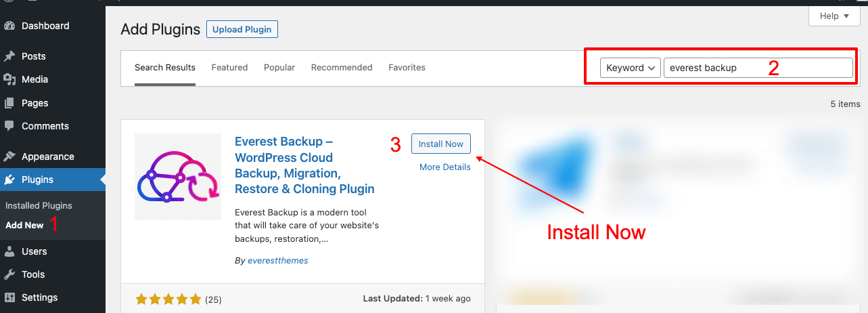This screenshot has width=868, height=313.
Task: Switch to the Popular tab
Action: (279, 68)
